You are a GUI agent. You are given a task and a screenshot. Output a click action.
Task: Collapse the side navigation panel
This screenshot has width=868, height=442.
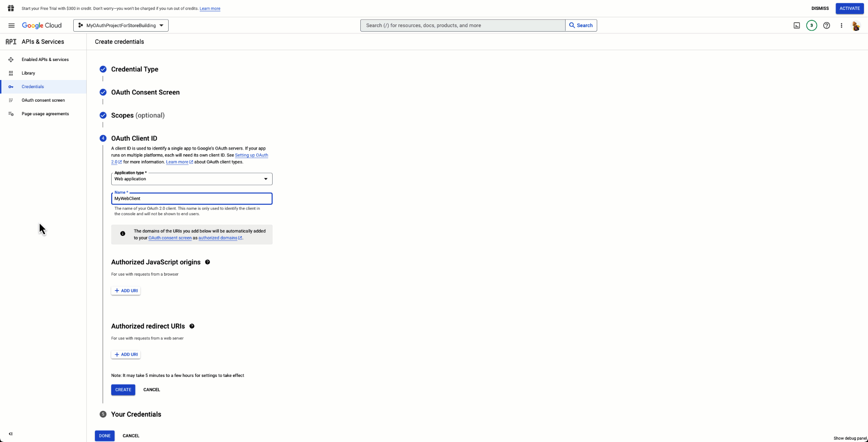pyautogui.click(x=10, y=433)
